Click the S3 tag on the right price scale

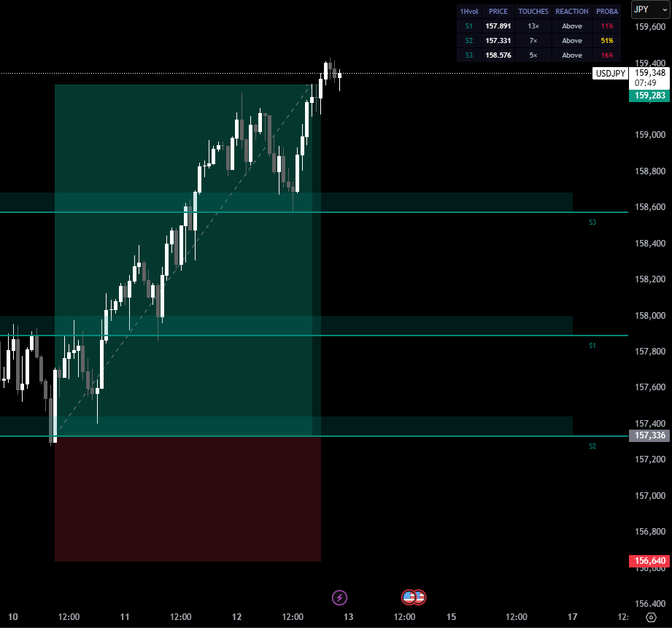click(x=592, y=221)
